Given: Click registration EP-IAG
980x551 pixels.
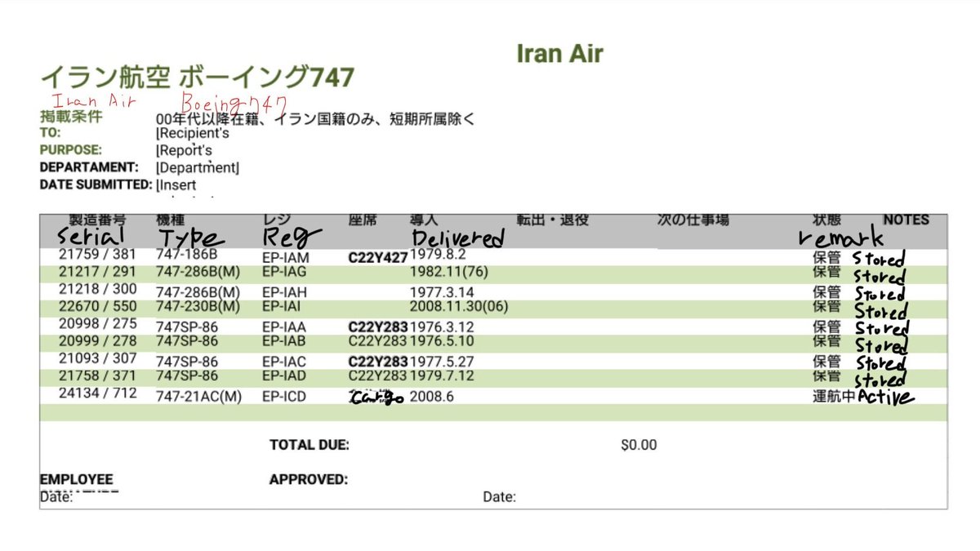Looking at the screenshot, I should (x=285, y=271).
